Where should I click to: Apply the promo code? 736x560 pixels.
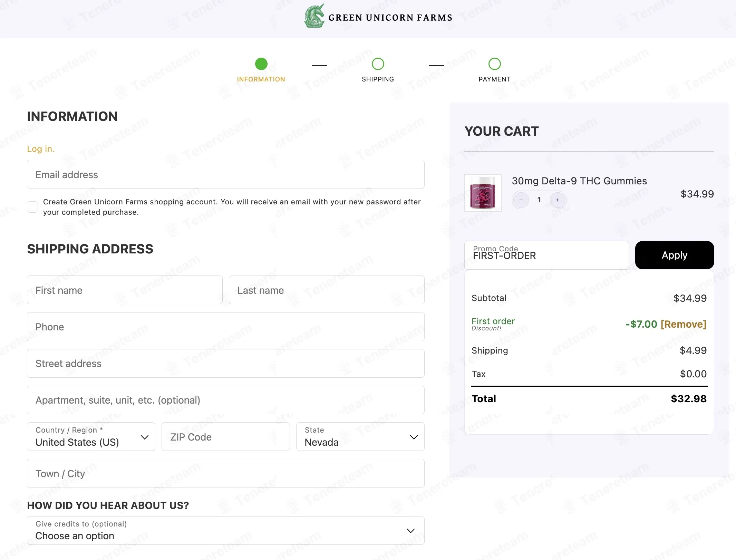pos(674,255)
